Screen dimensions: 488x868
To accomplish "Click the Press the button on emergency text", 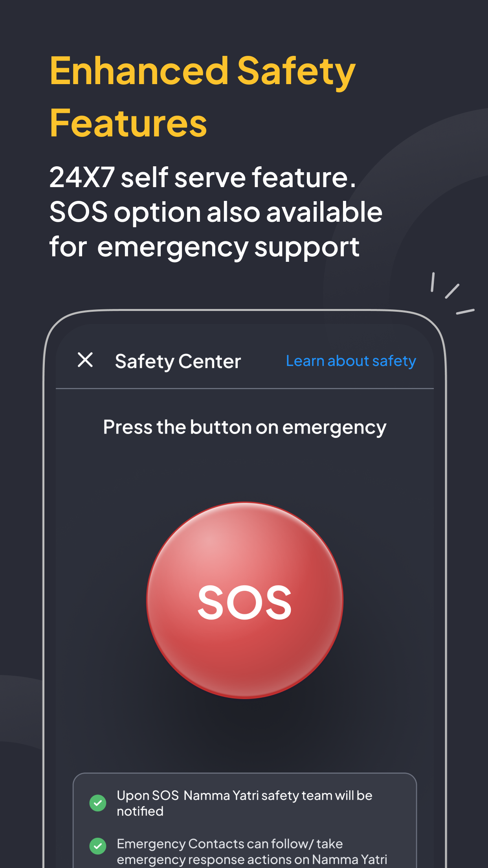I will pyautogui.click(x=245, y=428).
